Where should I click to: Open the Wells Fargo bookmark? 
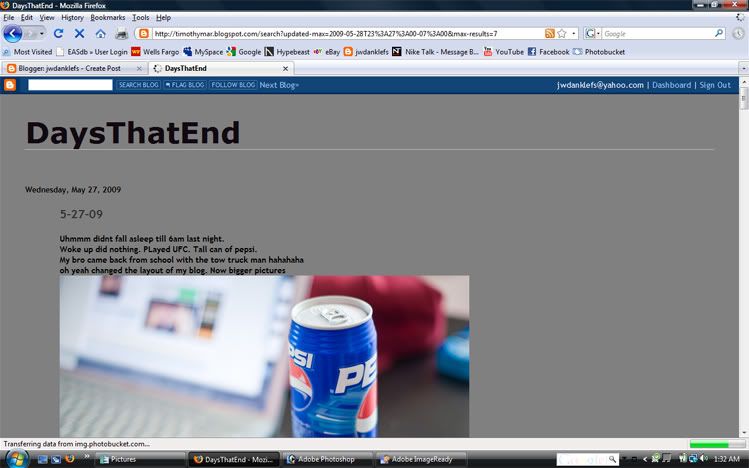[155, 52]
